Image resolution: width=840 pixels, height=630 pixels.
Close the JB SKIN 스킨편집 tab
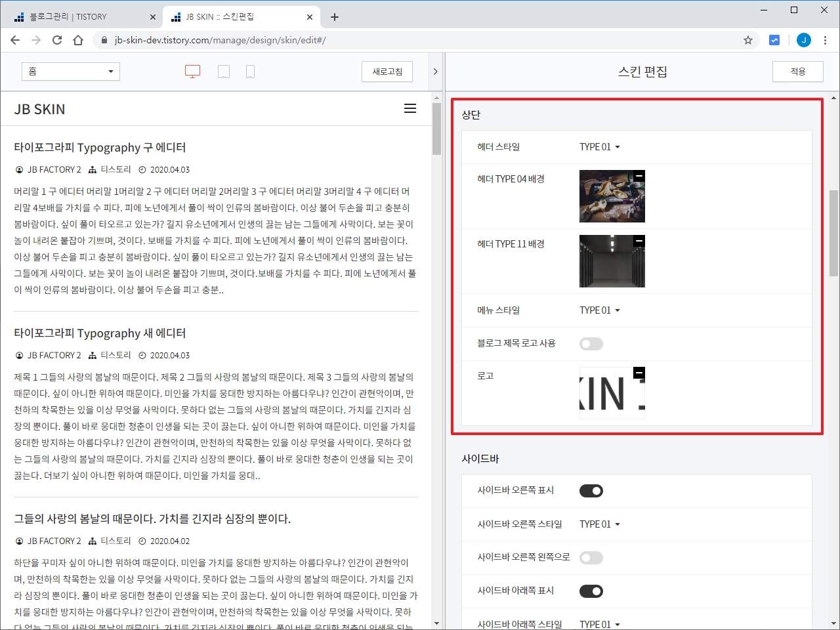[x=310, y=17]
